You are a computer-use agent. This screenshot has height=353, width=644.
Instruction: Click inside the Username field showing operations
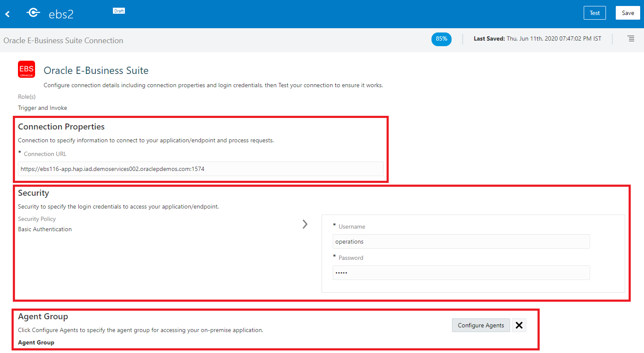click(461, 241)
